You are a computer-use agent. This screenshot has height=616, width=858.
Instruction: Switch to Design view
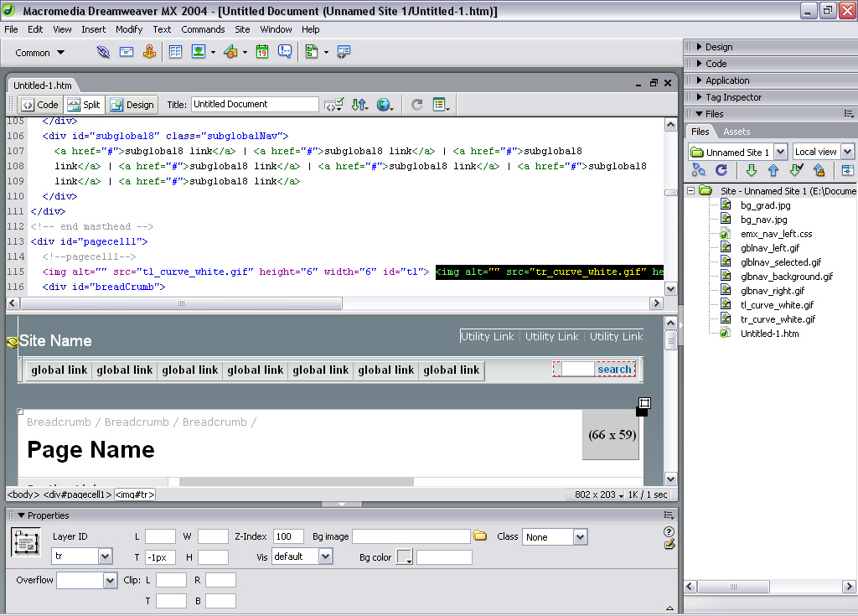point(132,105)
